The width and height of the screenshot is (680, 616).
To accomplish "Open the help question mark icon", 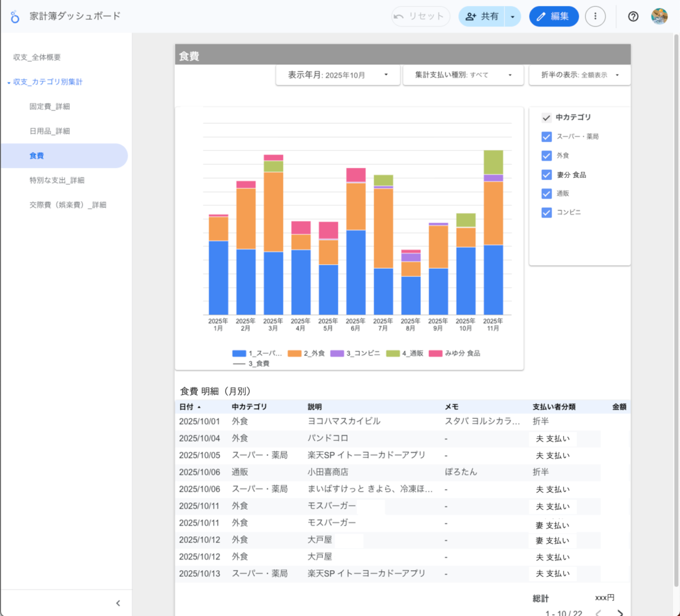I will pos(633,17).
